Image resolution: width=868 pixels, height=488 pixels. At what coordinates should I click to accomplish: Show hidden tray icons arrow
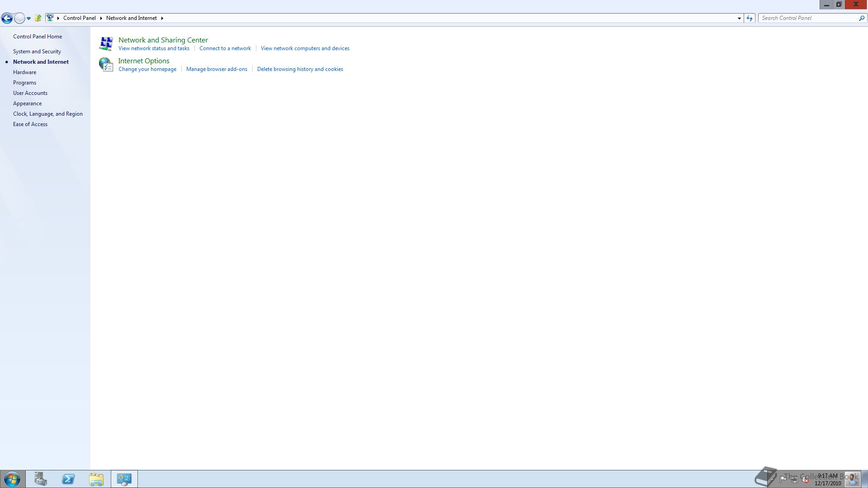pyautogui.click(x=772, y=479)
